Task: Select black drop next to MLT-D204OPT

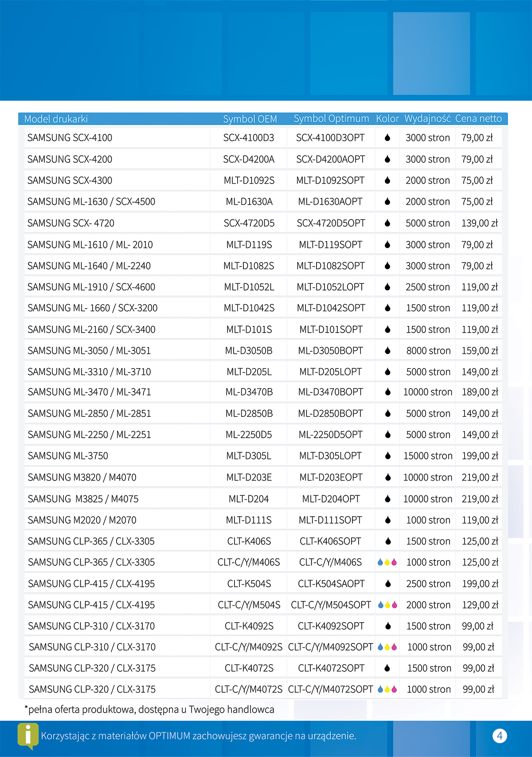Action: coord(388,499)
